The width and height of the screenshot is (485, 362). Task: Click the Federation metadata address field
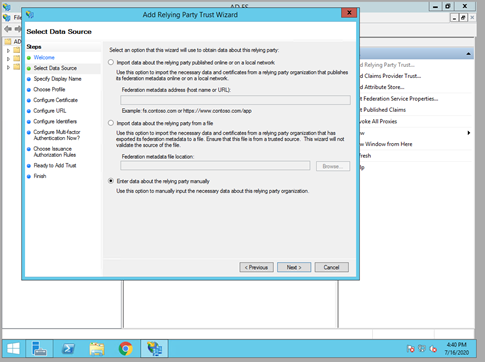(x=235, y=100)
